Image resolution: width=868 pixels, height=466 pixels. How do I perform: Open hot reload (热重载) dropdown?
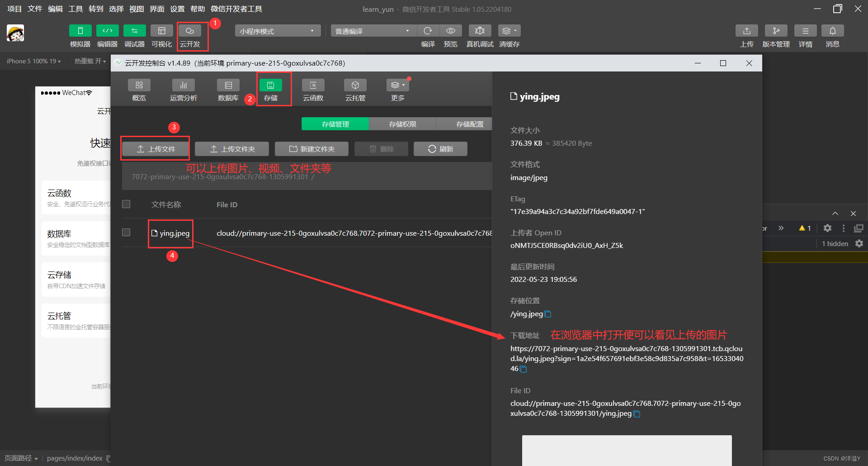tap(90, 61)
